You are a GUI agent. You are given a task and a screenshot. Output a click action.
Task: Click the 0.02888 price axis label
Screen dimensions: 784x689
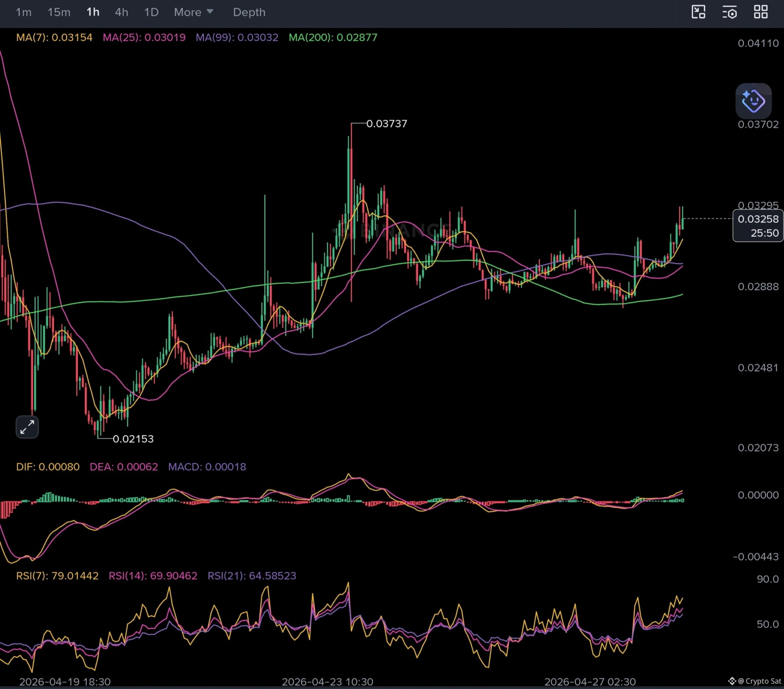point(758,287)
